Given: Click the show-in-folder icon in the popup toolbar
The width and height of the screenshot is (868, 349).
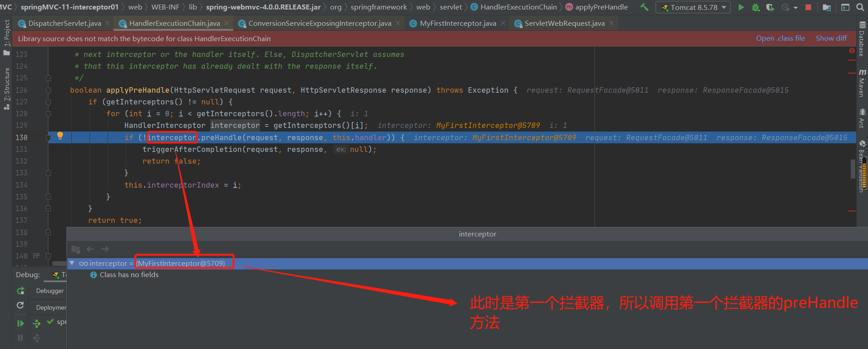Looking at the screenshot, I should (75, 249).
